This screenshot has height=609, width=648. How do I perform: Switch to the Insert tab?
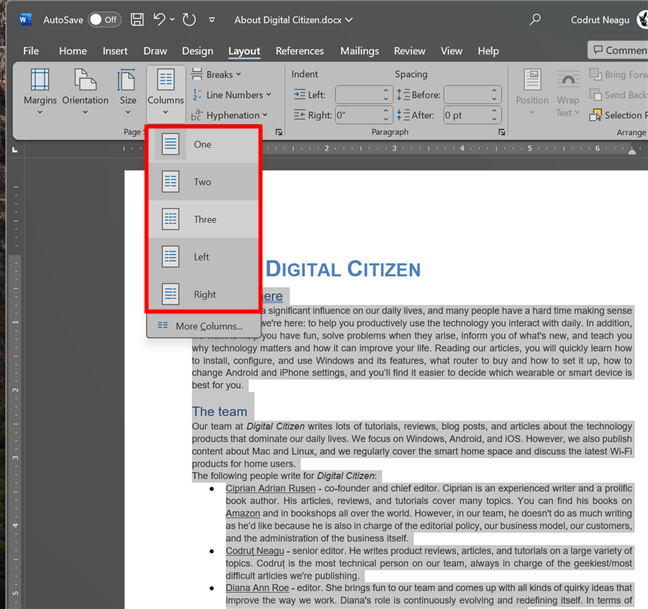point(115,51)
